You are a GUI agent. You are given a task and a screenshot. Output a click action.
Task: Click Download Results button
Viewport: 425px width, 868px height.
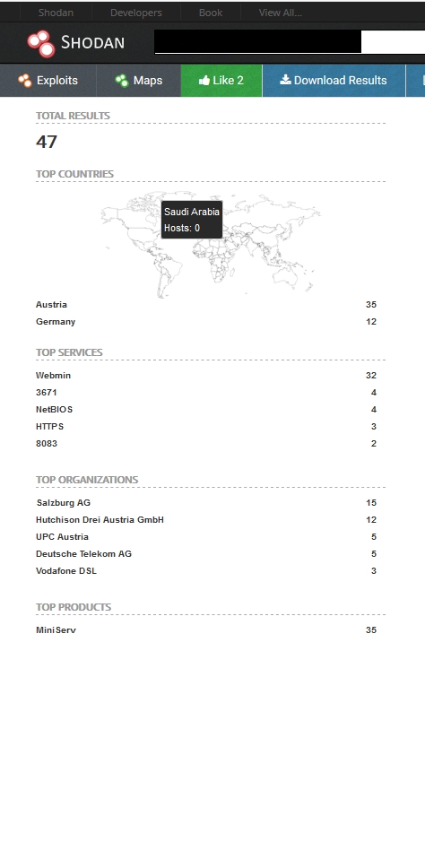pyautogui.click(x=334, y=81)
